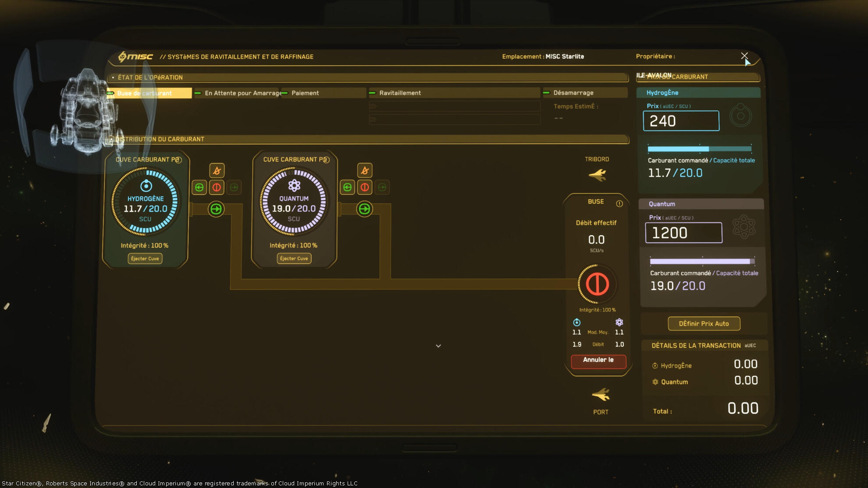Viewport: 868px width, 488px height.
Task: Click the faint hydrogen emblem beside the 240 price
Action: 741,116
